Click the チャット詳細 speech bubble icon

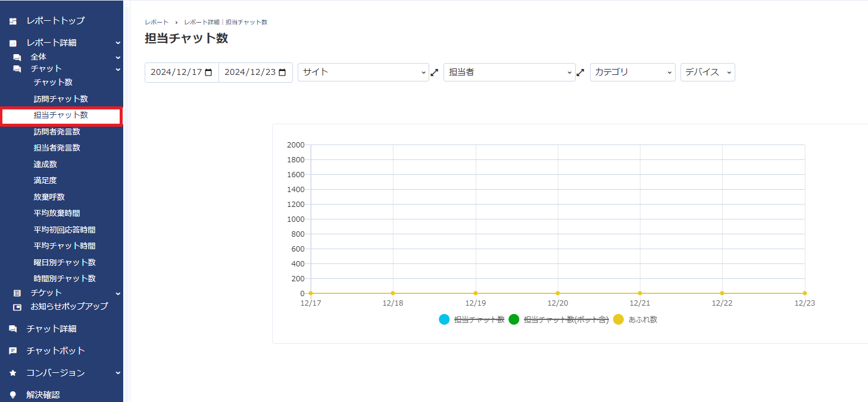[13, 329]
